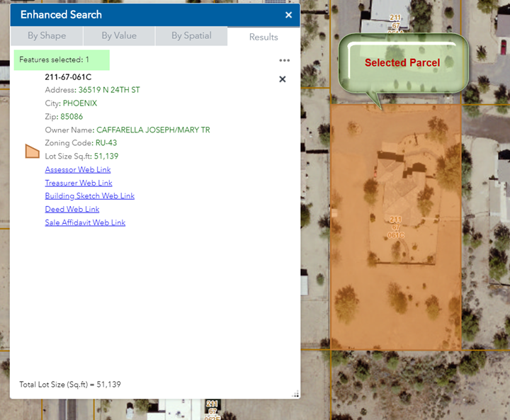Grab the panel resize handle corner
The height and width of the screenshot is (420, 510).
click(x=295, y=394)
